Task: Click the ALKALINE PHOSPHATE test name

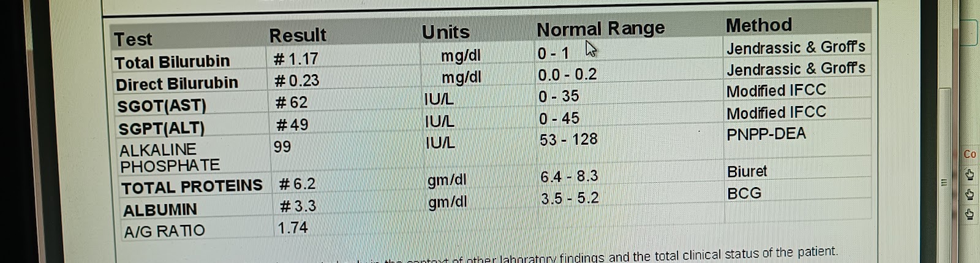Action: click(x=170, y=158)
